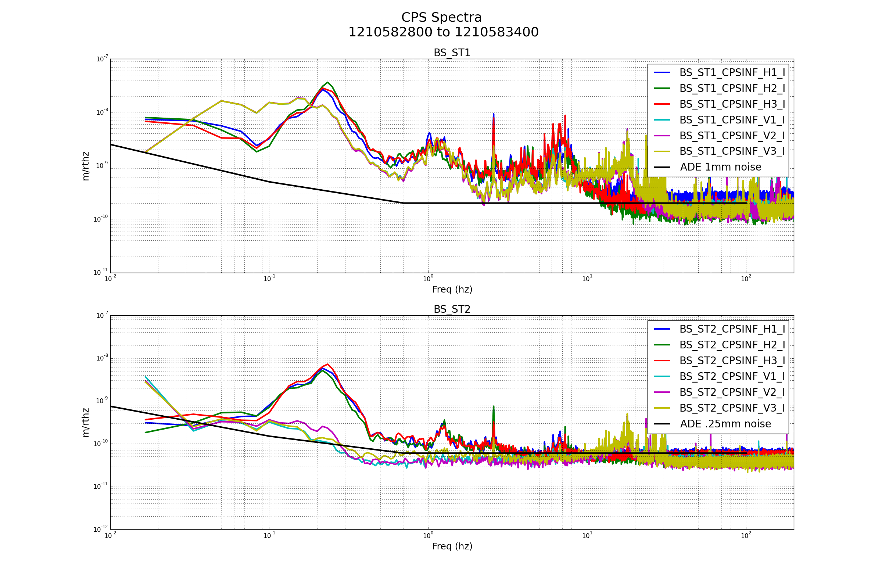Click the BS_ST1_CPSINF_V2_I legend label
This screenshot has width=882, height=588.
click(x=732, y=136)
